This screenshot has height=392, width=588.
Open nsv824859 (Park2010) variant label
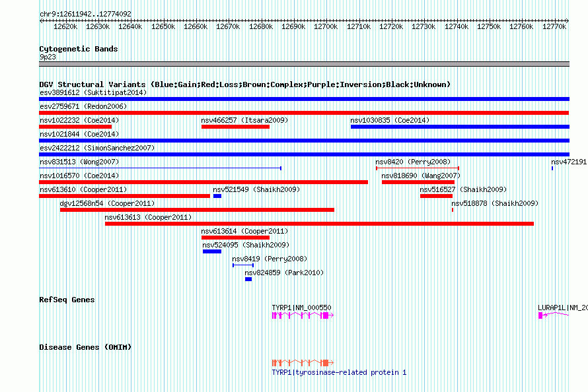[284, 273]
